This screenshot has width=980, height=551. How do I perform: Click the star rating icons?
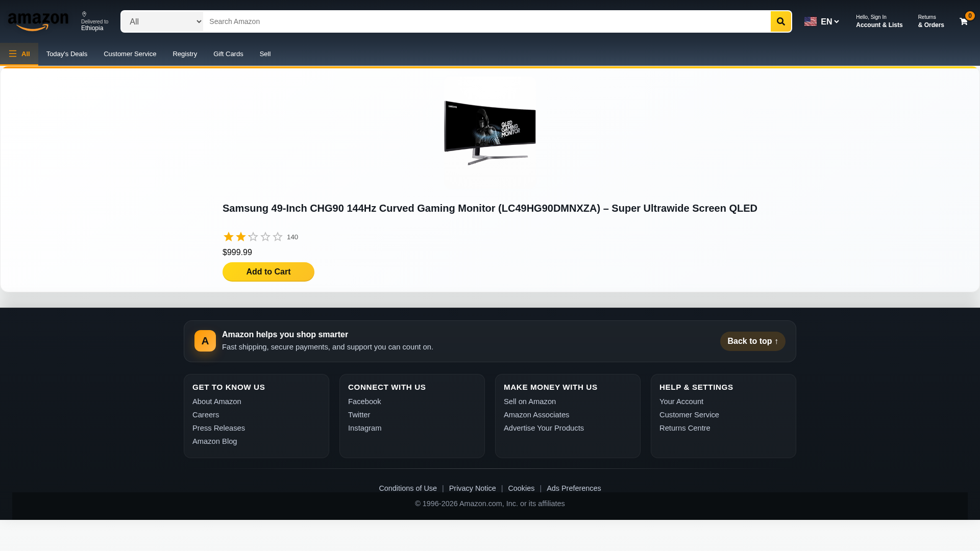click(253, 237)
